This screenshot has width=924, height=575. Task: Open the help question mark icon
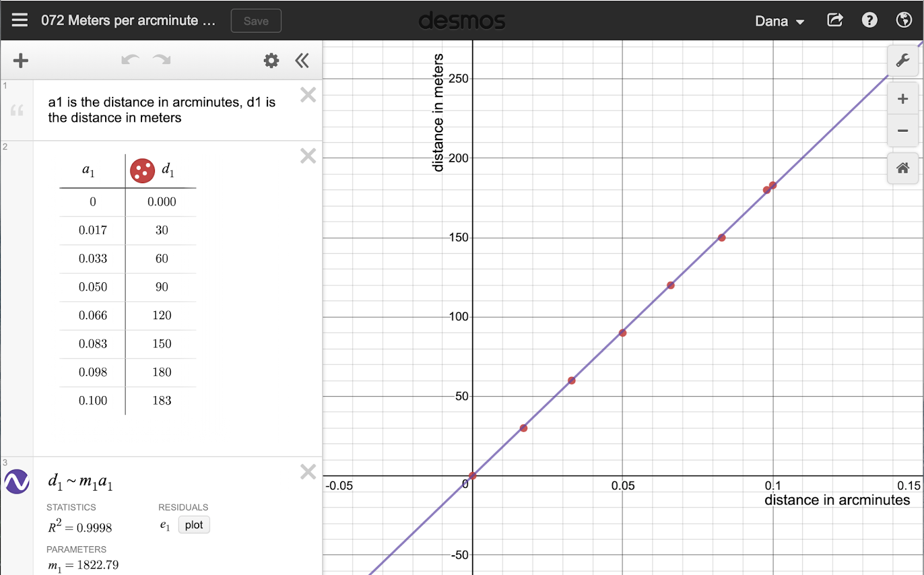869,20
